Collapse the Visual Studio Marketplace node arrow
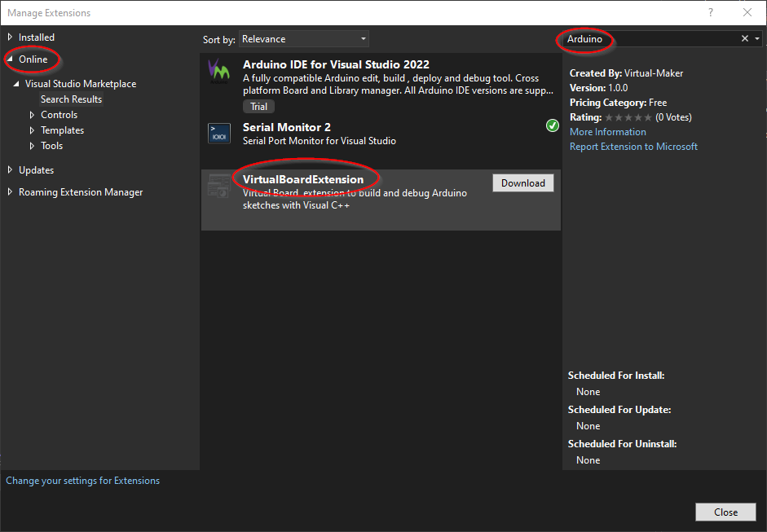 [16, 84]
